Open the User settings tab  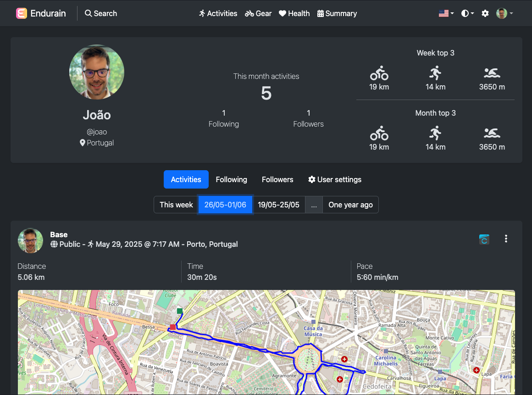334,179
